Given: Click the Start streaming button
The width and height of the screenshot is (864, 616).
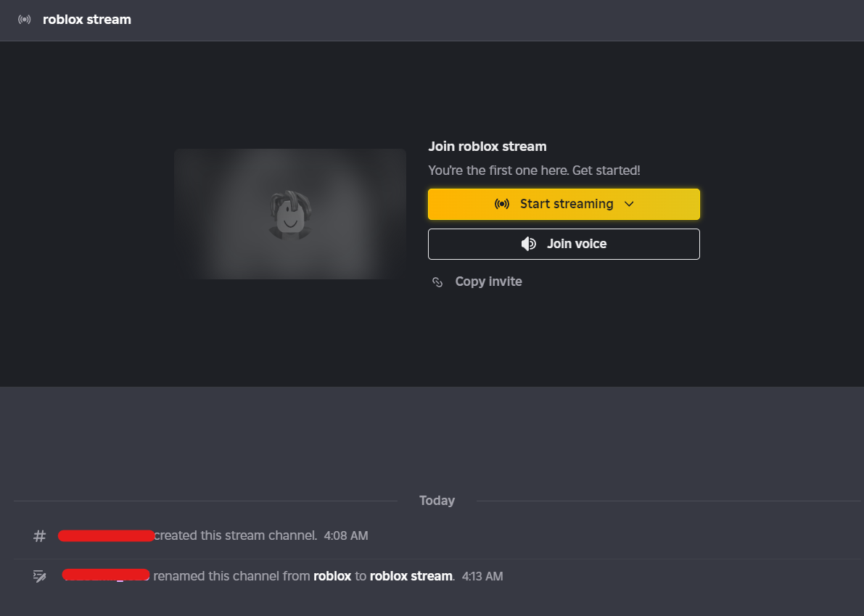Looking at the screenshot, I should pyautogui.click(x=564, y=205).
